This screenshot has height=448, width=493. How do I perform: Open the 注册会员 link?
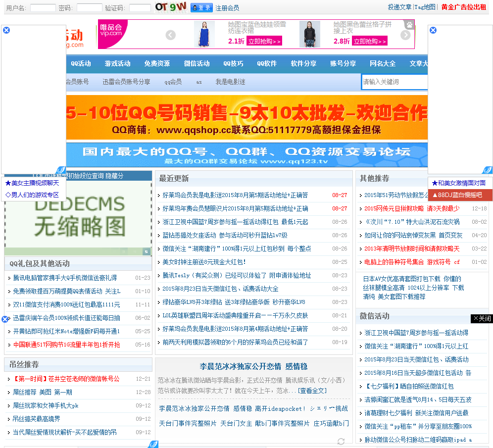pyautogui.click(x=227, y=8)
